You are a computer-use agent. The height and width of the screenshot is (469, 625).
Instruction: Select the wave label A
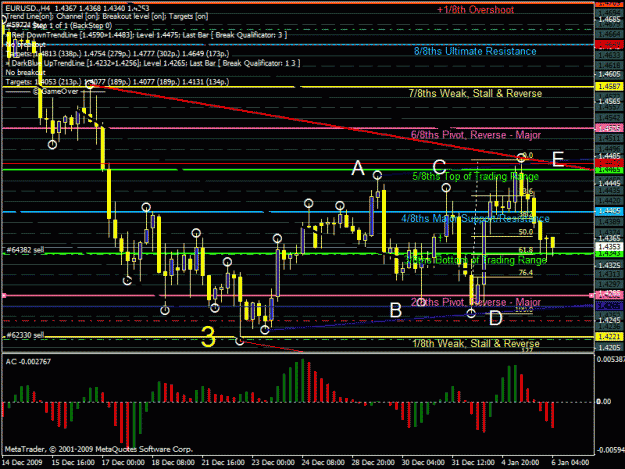coord(358,168)
